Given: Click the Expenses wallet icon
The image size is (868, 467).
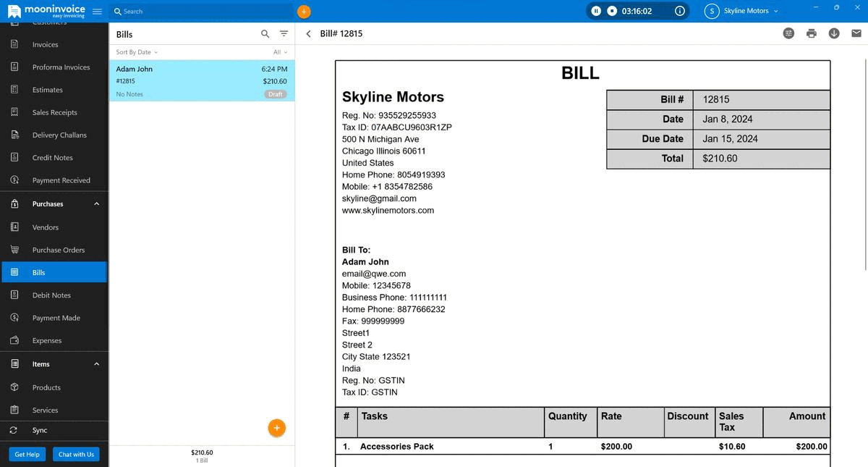Looking at the screenshot, I should coord(14,340).
